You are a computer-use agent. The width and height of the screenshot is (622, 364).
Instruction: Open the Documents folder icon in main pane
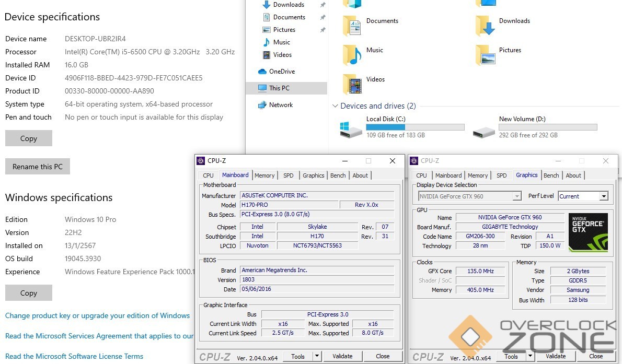point(352,26)
